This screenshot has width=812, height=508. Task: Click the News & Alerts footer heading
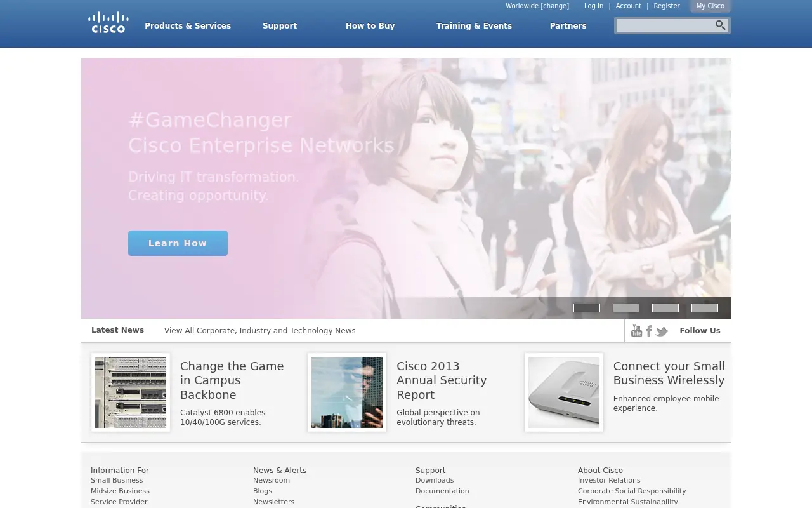coord(280,471)
